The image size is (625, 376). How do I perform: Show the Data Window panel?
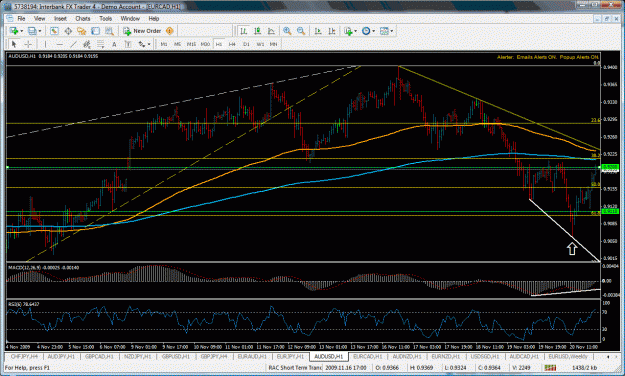(68, 31)
